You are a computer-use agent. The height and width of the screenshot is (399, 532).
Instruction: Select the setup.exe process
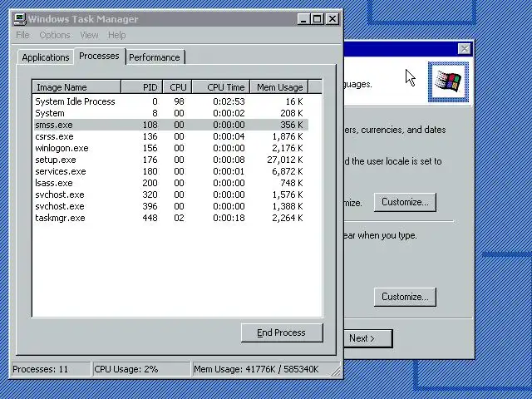point(170,160)
